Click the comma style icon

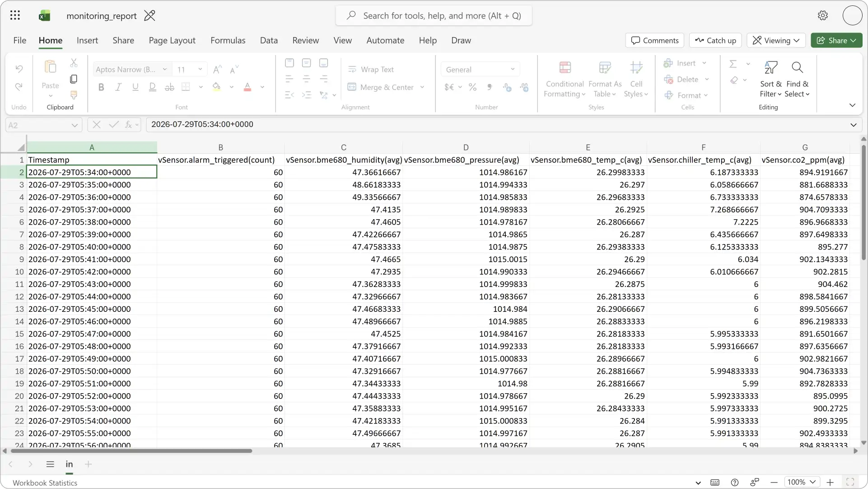(490, 87)
